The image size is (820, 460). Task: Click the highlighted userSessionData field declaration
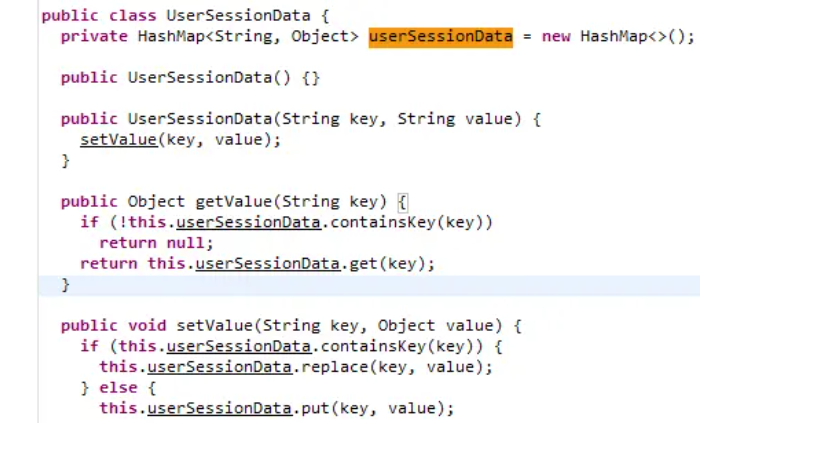pyautogui.click(x=440, y=37)
